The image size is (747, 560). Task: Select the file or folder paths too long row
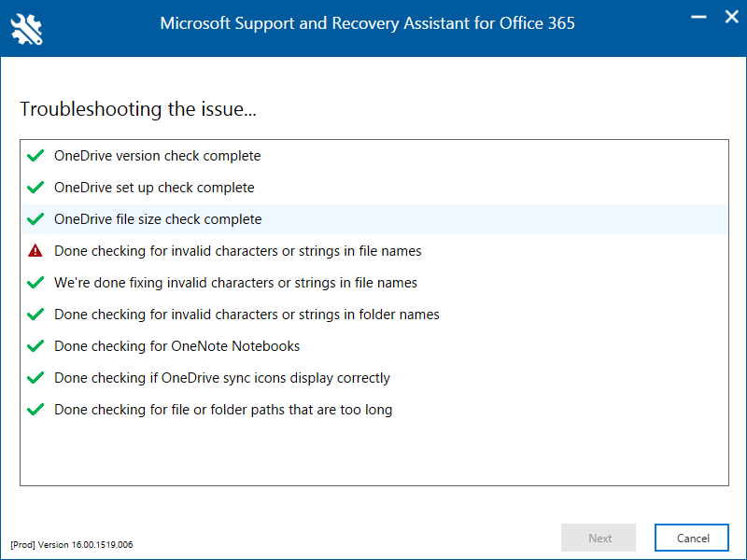point(223,410)
